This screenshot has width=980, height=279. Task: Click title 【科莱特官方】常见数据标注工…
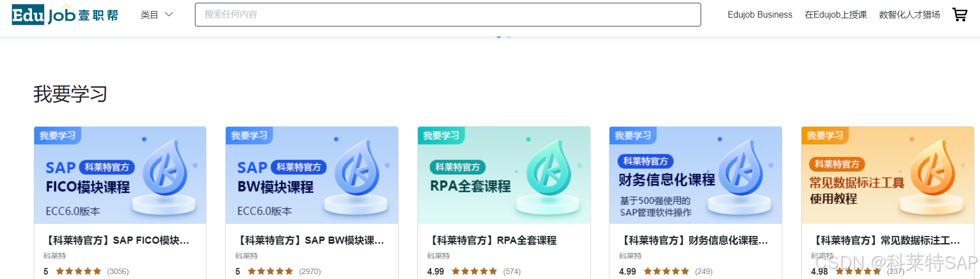(x=886, y=240)
